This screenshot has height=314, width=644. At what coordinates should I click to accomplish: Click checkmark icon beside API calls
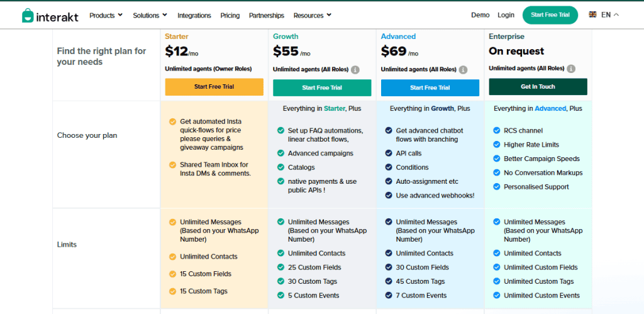(389, 154)
